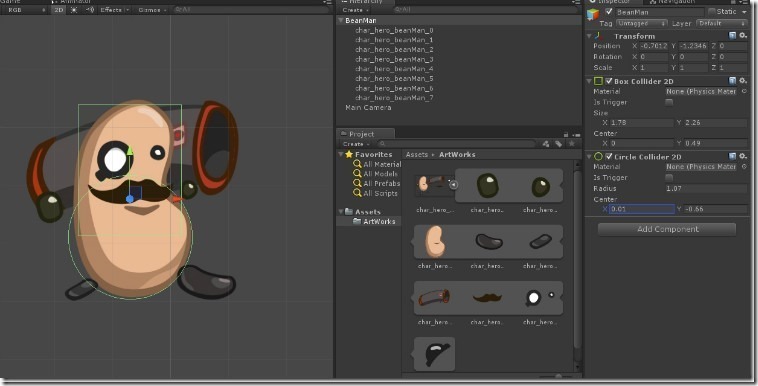This screenshot has width=758, height=386.
Task: Switch to the Project tab
Action: (x=365, y=134)
